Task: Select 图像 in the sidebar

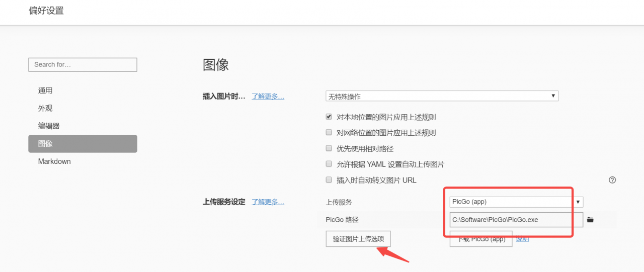Action: [x=83, y=144]
